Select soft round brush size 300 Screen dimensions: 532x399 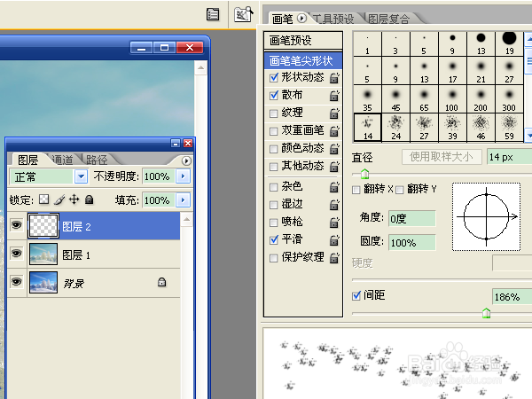pyautogui.click(x=509, y=99)
